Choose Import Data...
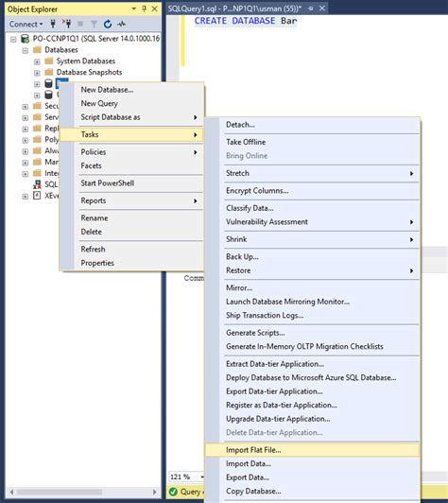The height and width of the screenshot is (503, 448). [312, 464]
